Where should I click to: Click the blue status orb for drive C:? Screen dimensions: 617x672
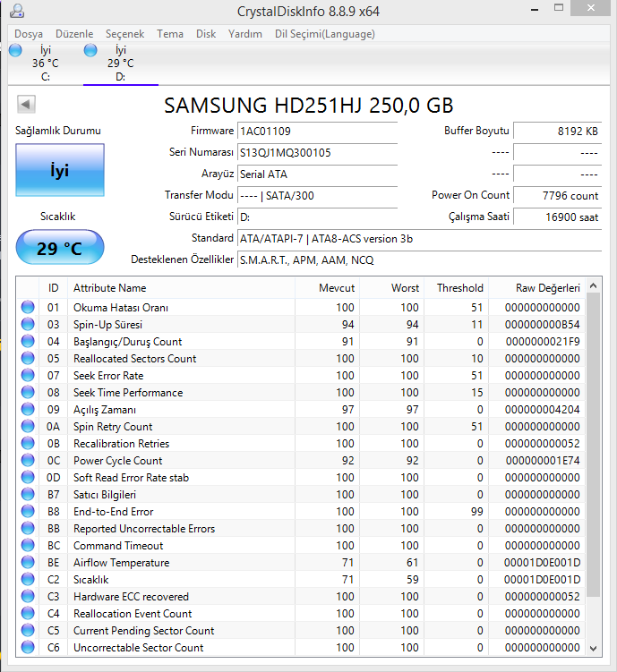pyautogui.click(x=15, y=51)
